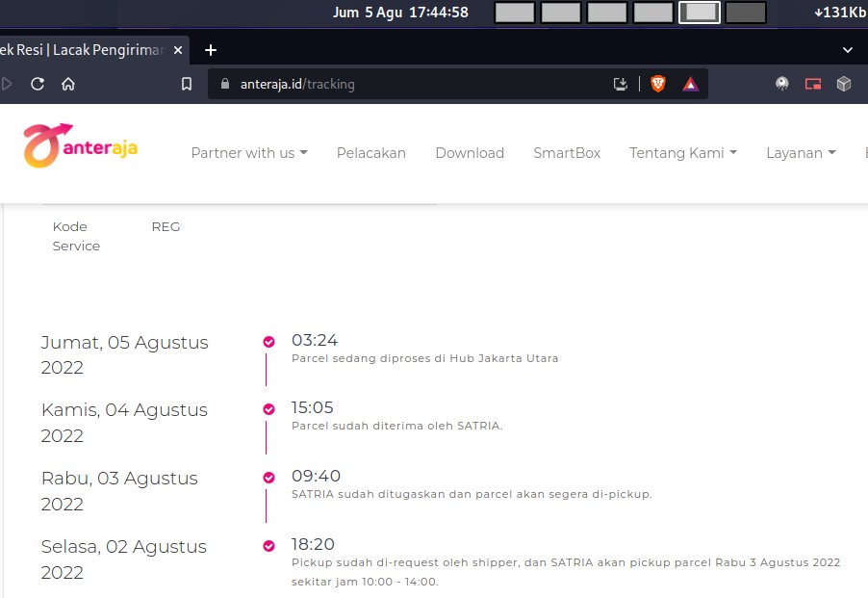
Task: Click the 03:24 time entry
Action: click(315, 340)
